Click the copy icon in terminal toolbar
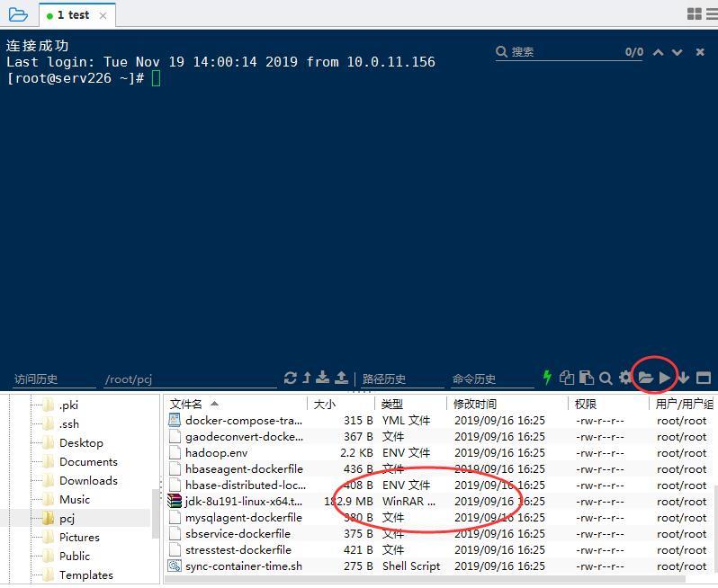718x588 pixels. [567, 378]
